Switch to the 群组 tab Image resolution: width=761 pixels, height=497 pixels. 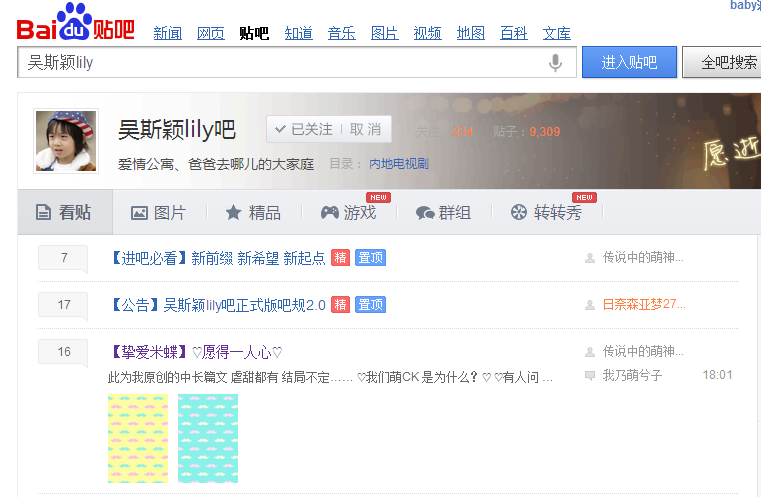[443, 213]
